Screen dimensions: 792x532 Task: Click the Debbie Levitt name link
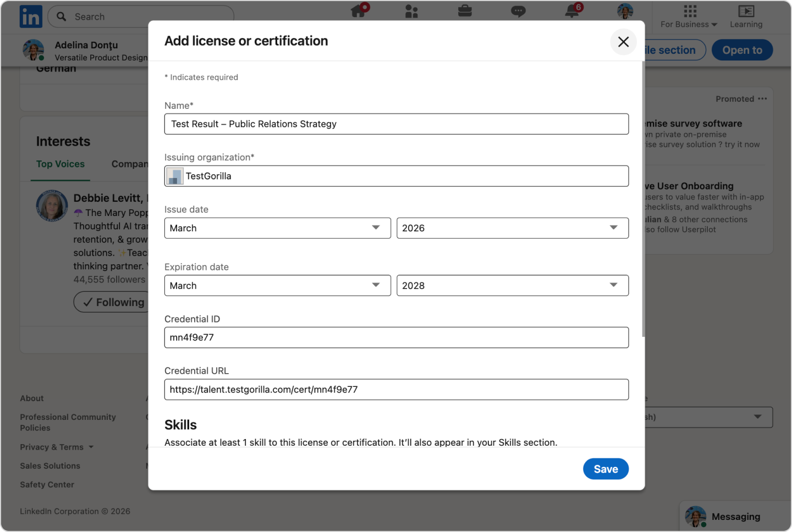click(108, 198)
